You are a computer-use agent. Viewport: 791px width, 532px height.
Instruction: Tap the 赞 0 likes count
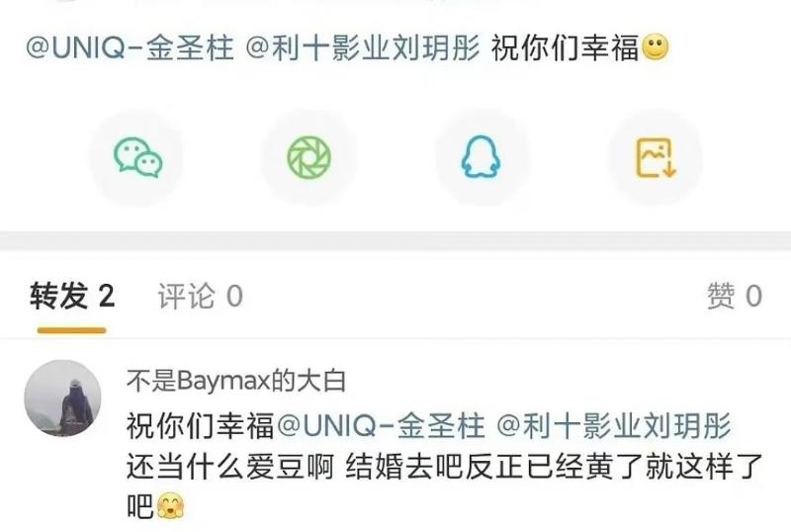click(x=735, y=296)
